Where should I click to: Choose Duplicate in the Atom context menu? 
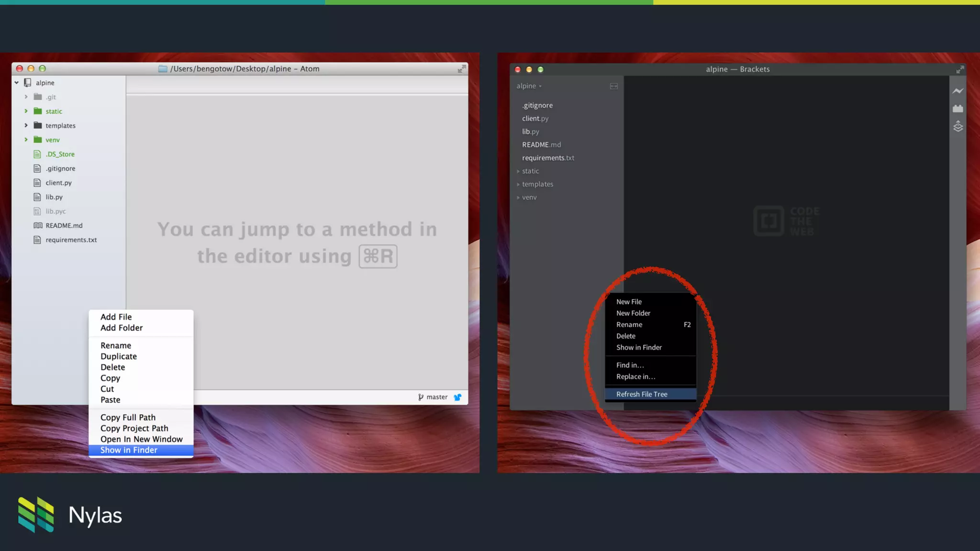[119, 356]
